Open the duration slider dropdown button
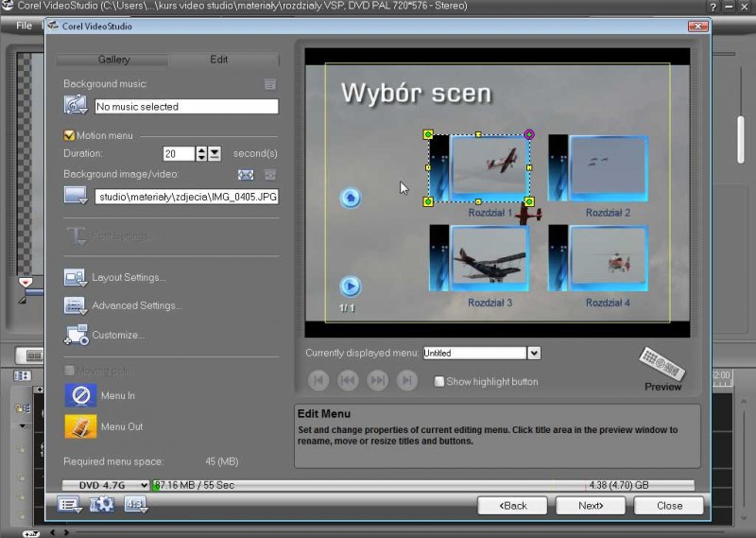756x538 pixels. tap(215, 153)
